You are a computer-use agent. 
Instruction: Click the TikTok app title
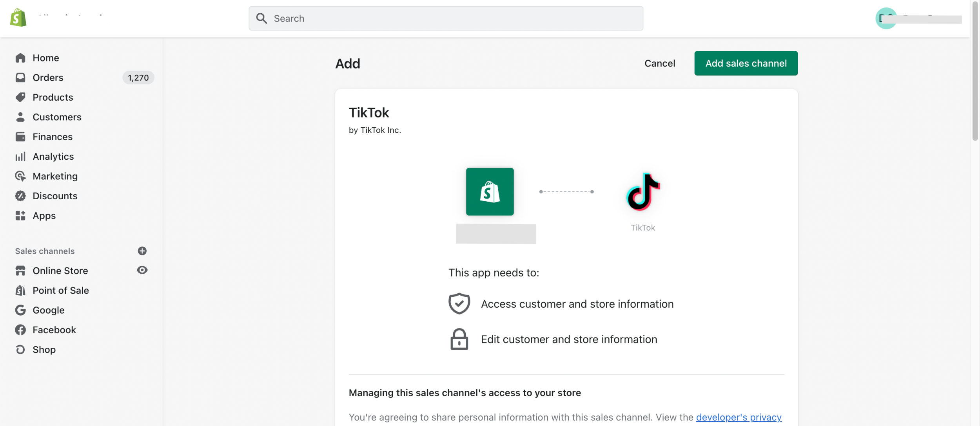tap(368, 113)
